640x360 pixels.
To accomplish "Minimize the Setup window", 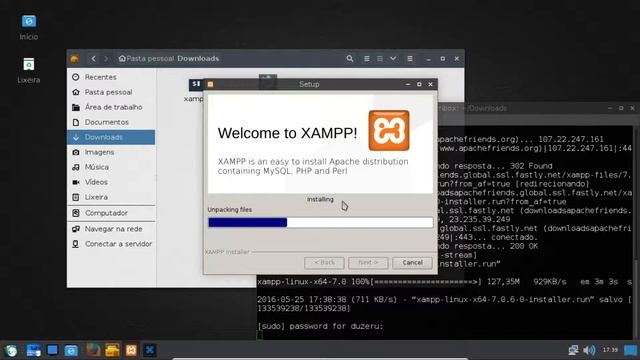I will (408, 84).
